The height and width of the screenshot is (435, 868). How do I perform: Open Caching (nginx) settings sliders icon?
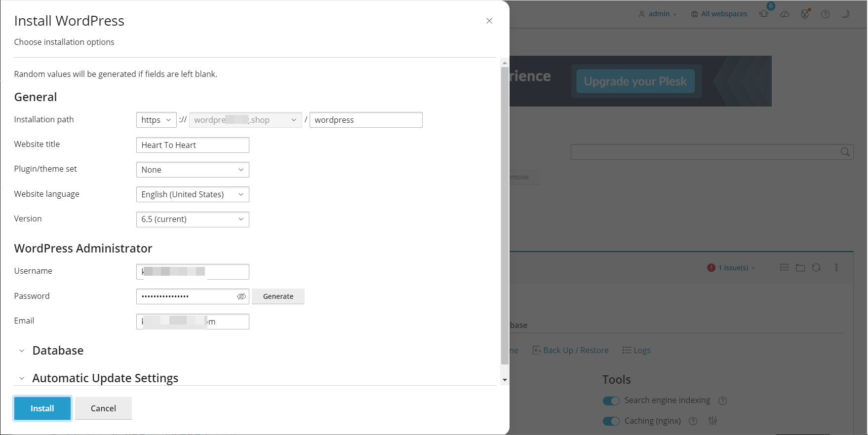712,421
